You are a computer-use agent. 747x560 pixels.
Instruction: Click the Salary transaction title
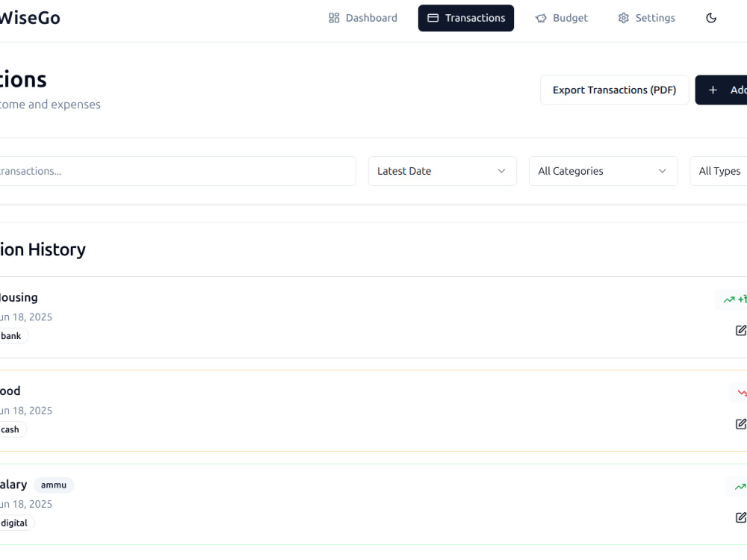point(13,485)
